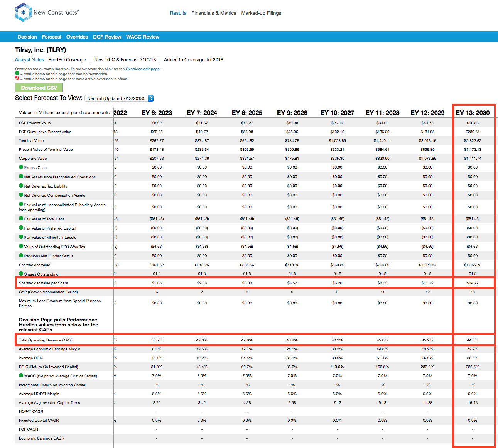This screenshot has height=448, width=498.
Task: Switch to the WACC Review tab
Action: [143, 37]
